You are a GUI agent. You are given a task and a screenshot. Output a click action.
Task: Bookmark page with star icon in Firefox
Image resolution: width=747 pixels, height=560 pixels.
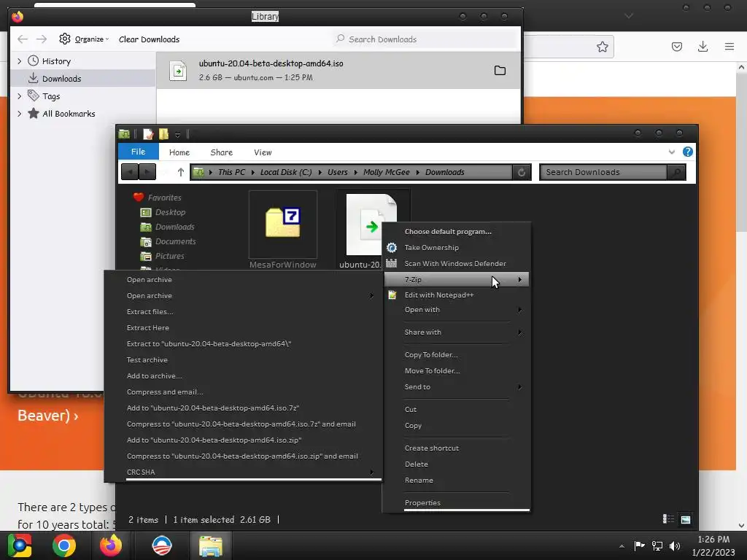tap(602, 47)
